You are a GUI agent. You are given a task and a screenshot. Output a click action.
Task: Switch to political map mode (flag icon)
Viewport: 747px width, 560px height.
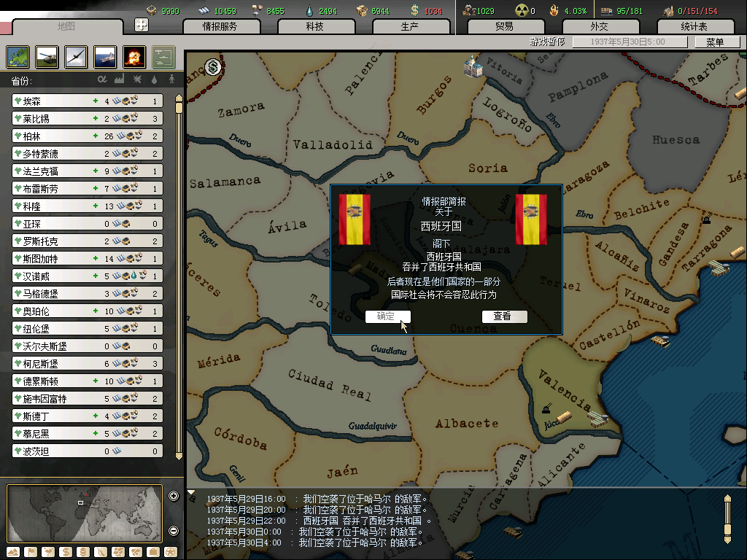point(31,552)
